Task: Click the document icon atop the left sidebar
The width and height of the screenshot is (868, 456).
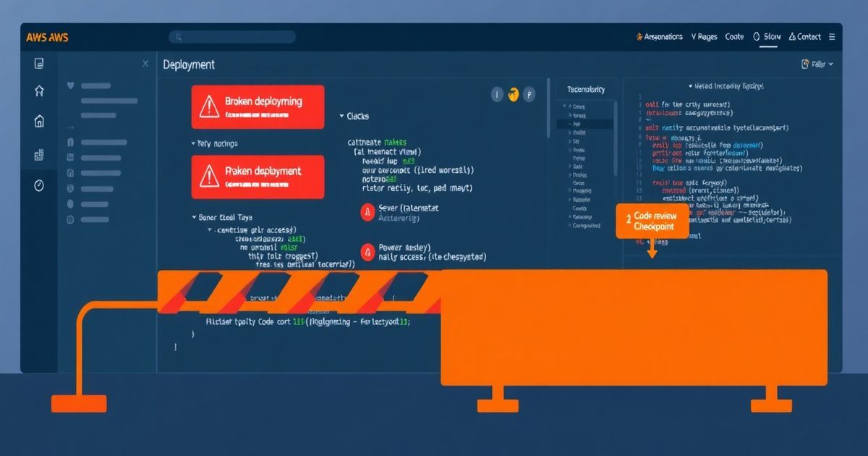Action: 39,64
